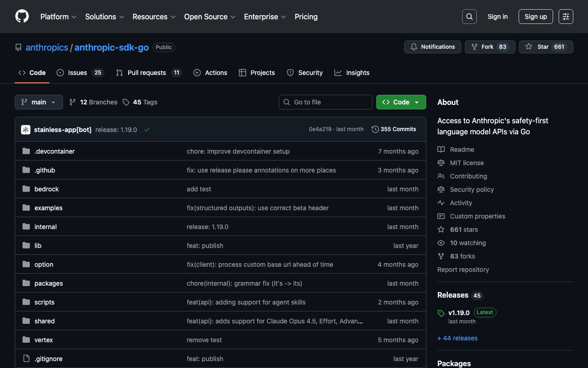Click the Sign up button

click(536, 17)
